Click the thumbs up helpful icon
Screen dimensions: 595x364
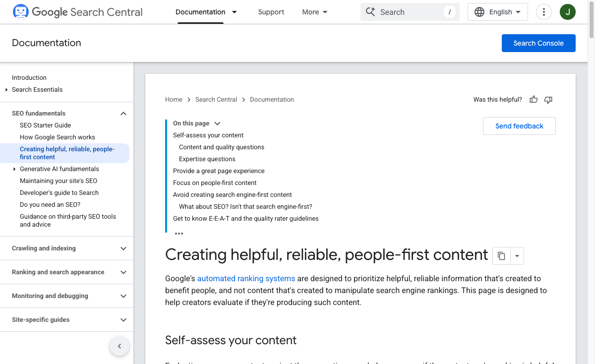[534, 100]
